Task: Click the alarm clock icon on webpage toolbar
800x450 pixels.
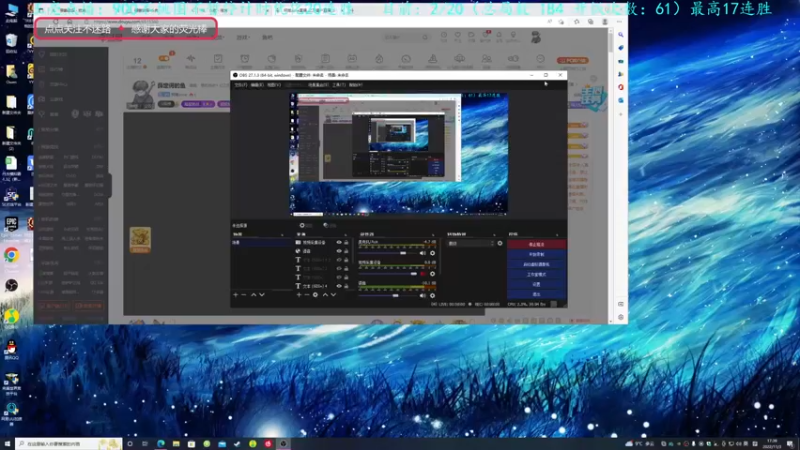Action: (x=245, y=59)
